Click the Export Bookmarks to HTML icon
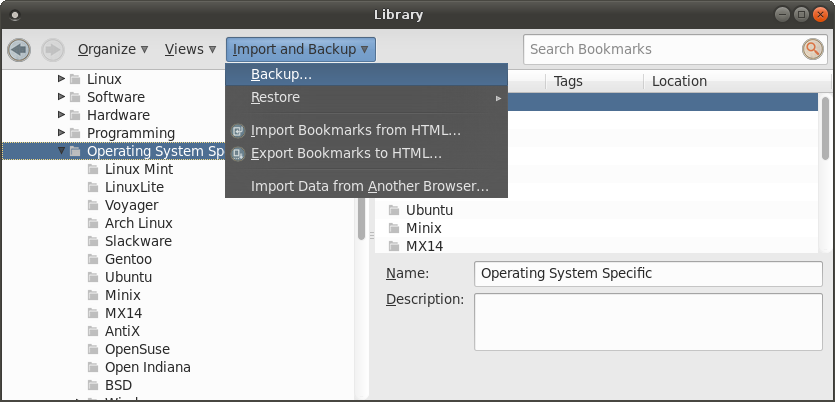 238,154
